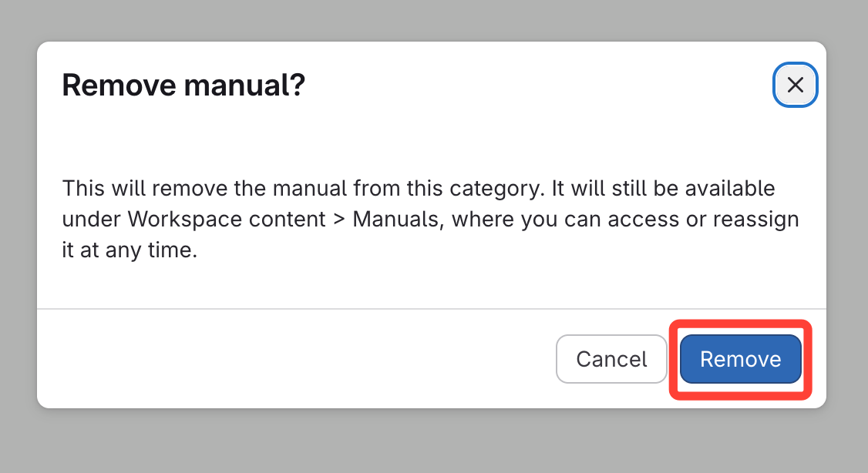Hit the focused X close button
The height and width of the screenshot is (473, 868).
click(x=795, y=85)
